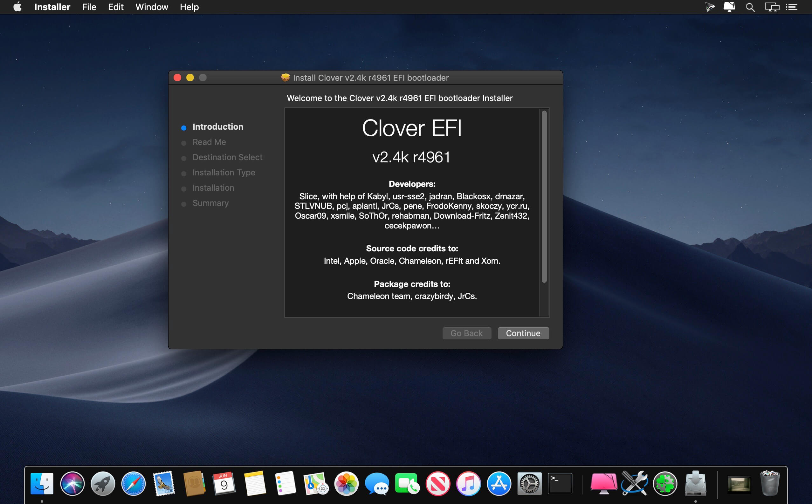The width and height of the screenshot is (812, 504).
Task: Click the Introduction step in sidebar
Action: coord(218,126)
